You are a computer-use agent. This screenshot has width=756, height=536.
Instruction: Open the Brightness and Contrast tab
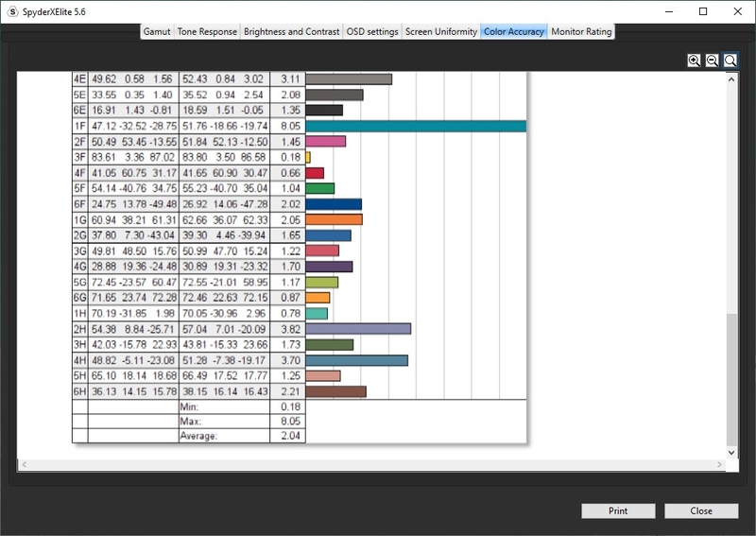(x=291, y=32)
